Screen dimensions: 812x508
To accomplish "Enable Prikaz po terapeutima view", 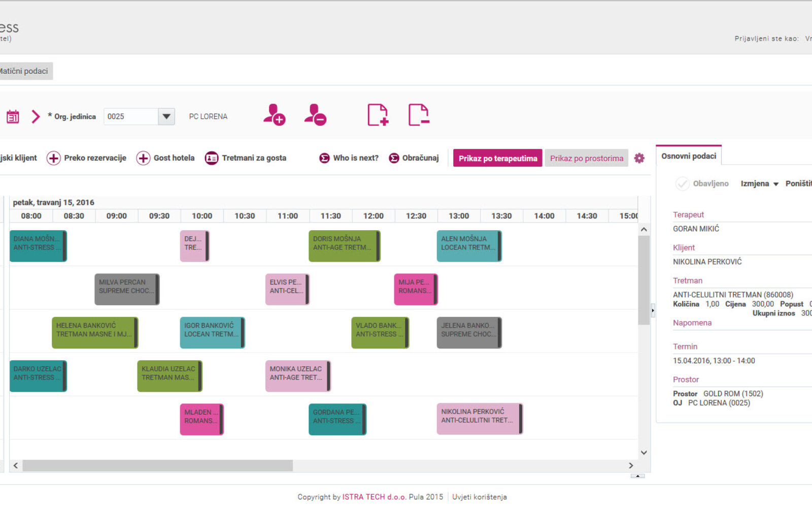I will pyautogui.click(x=497, y=158).
